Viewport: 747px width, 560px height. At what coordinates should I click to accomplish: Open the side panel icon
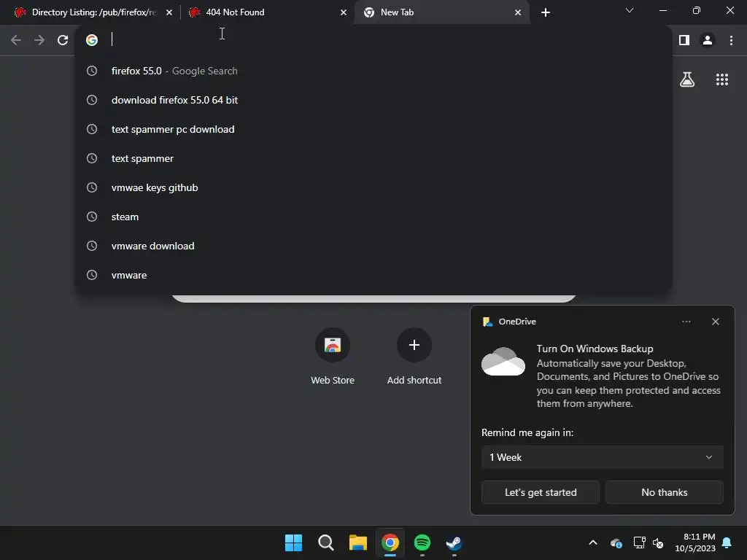tap(684, 40)
